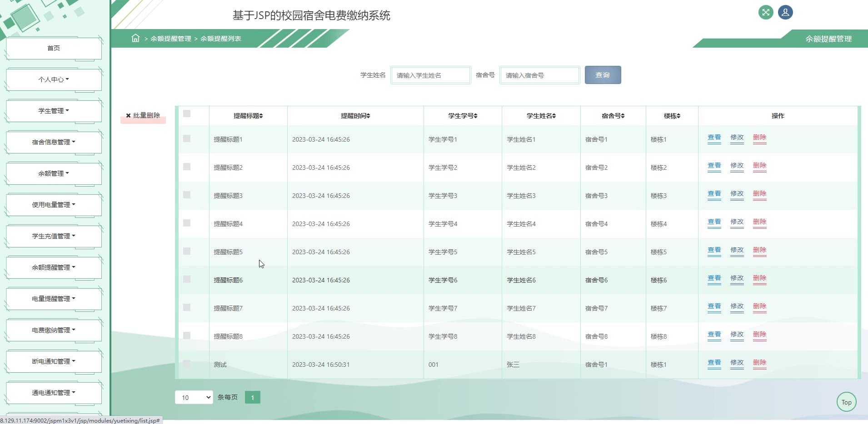This screenshot has width=868, height=424.
Task: Click 批量删除 bulk delete button
Action: pos(143,116)
